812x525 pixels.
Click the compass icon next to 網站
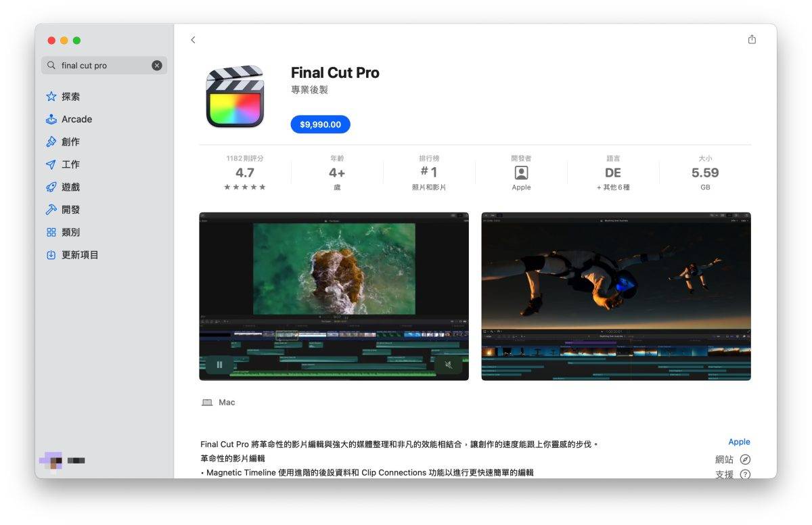(745, 459)
